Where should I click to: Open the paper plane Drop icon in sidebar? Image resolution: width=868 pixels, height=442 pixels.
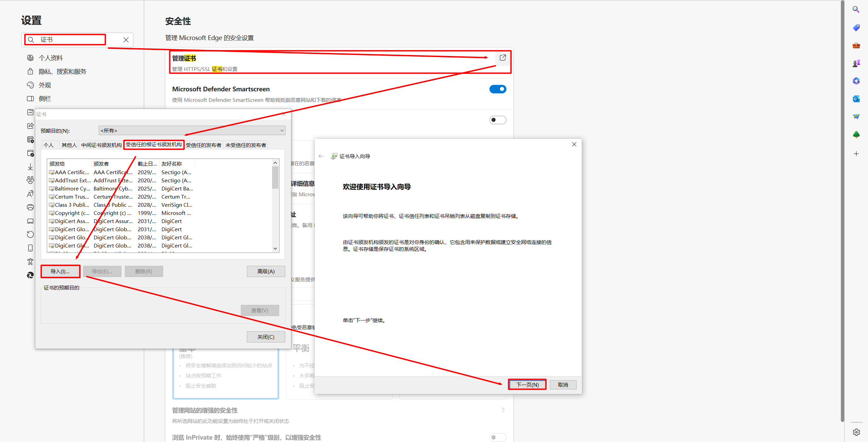pyautogui.click(x=856, y=116)
